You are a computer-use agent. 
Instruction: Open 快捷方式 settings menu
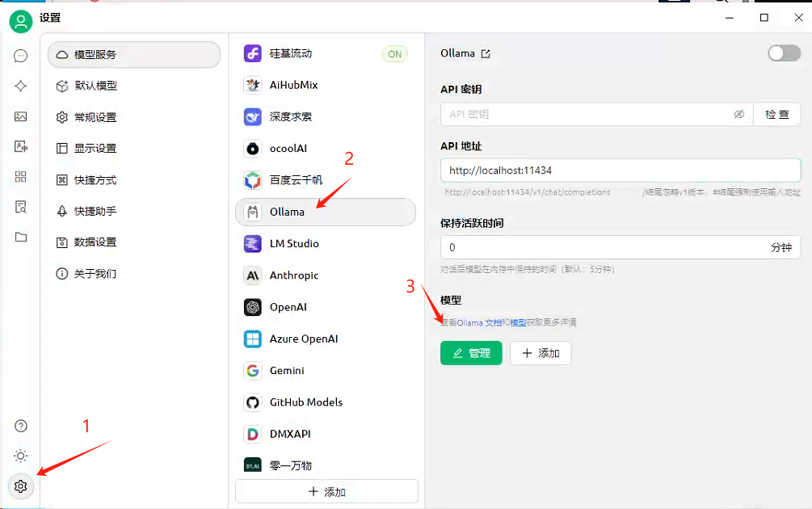click(x=134, y=179)
